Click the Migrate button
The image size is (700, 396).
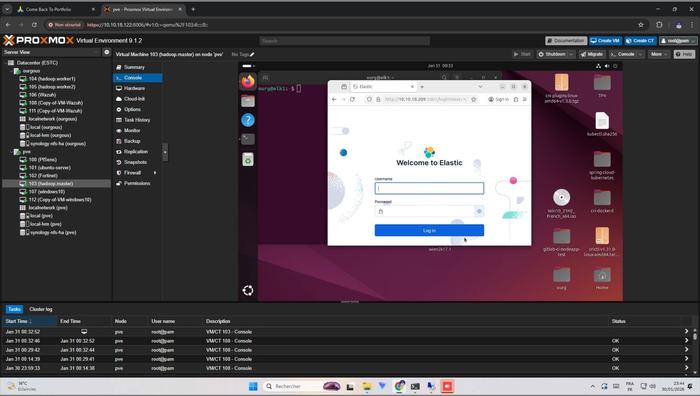click(x=592, y=54)
